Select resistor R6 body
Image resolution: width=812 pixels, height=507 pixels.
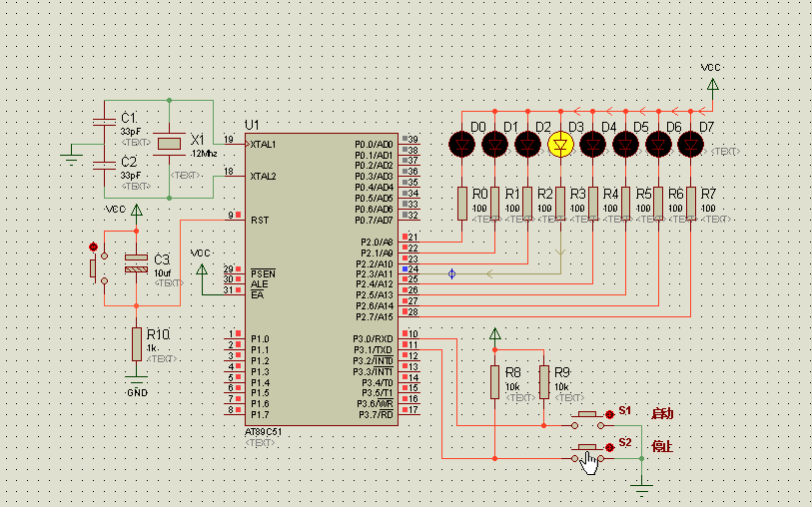[x=658, y=204]
